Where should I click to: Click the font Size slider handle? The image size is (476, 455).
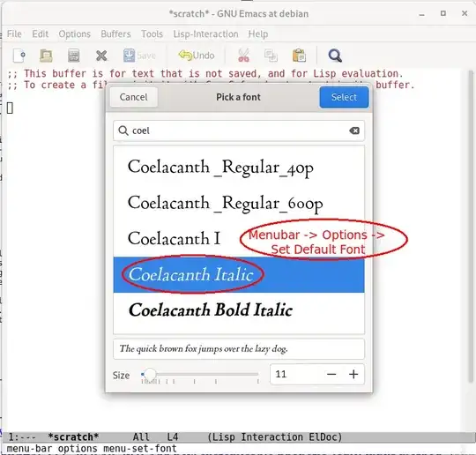149,374
